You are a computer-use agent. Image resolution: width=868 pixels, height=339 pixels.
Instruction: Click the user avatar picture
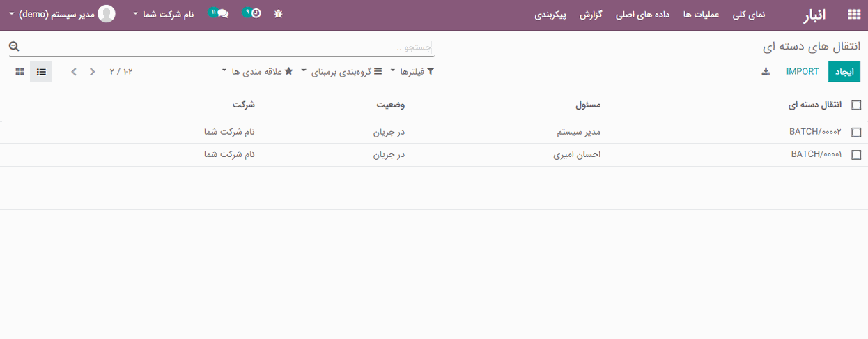coord(107,14)
